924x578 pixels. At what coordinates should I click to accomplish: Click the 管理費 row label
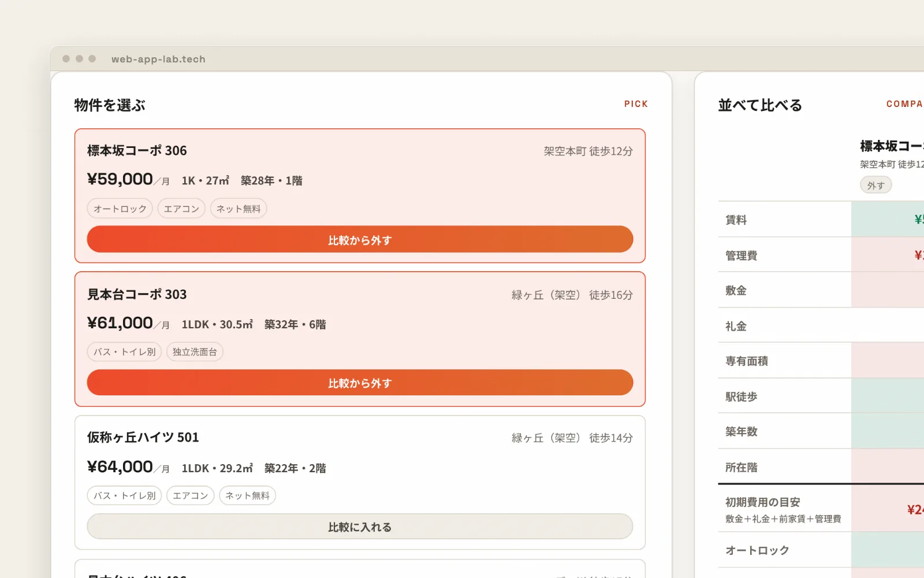click(x=741, y=255)
